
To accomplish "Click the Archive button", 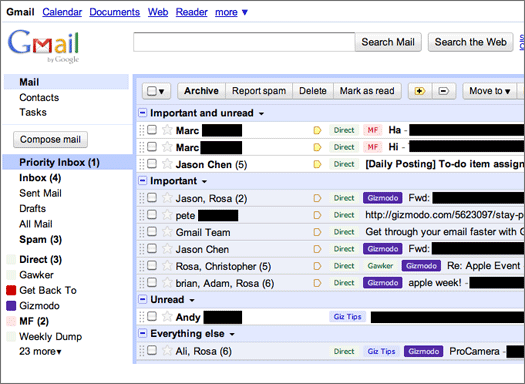I will pos(201,91).
